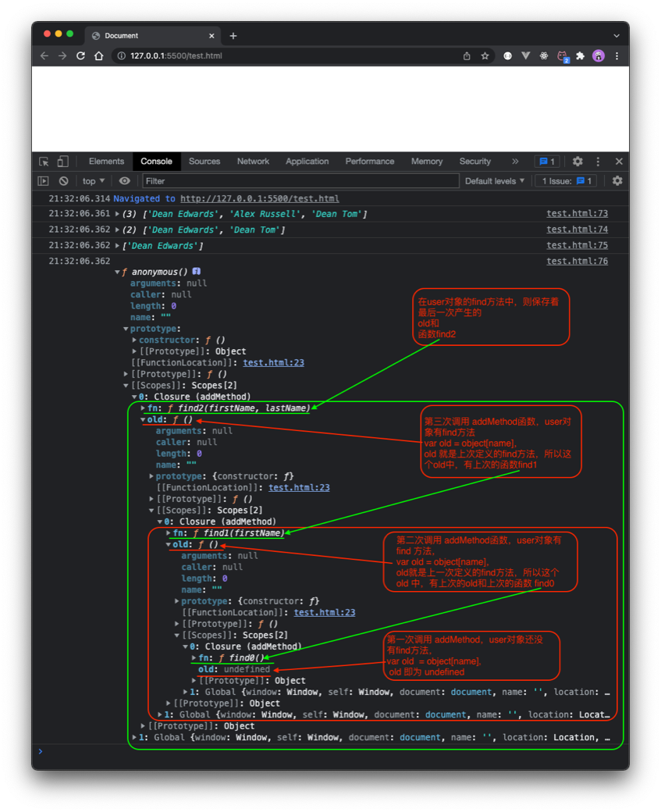This screenshot has width=661, height=812.
Task: Open the Application tab
Action: [307, 162]
